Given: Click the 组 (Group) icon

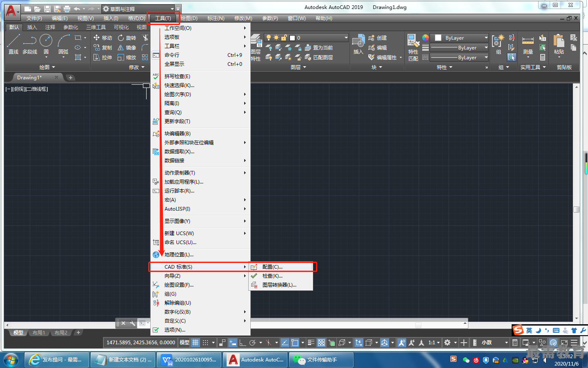Looking at the screenshot, I should [x=498, y=44].
